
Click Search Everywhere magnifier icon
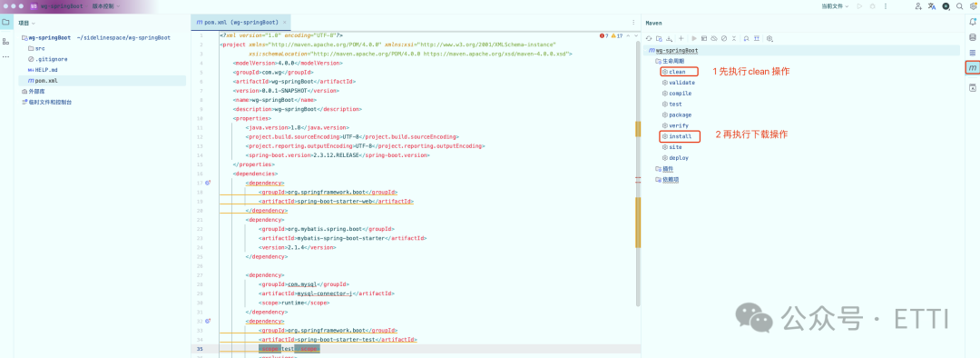[x=959, y=5]
